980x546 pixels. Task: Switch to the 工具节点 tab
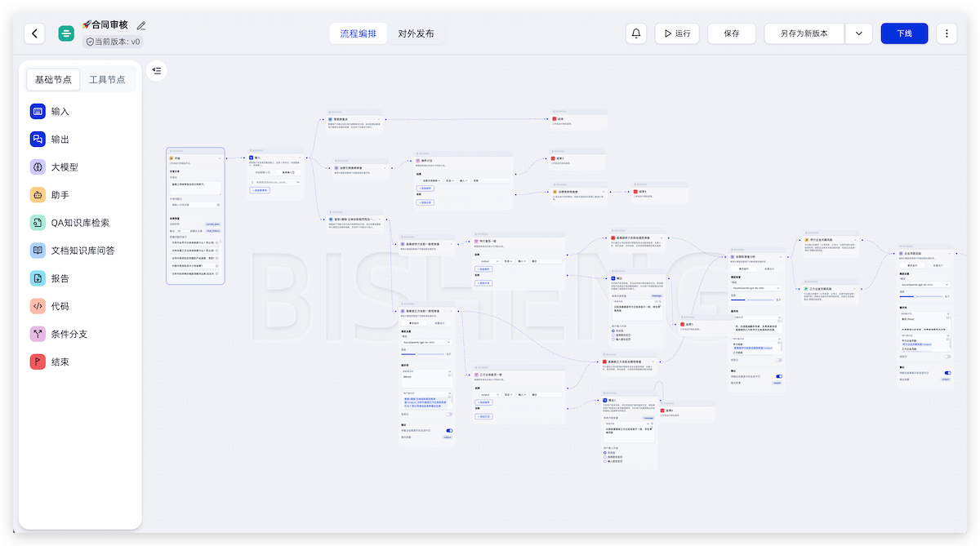107,79
